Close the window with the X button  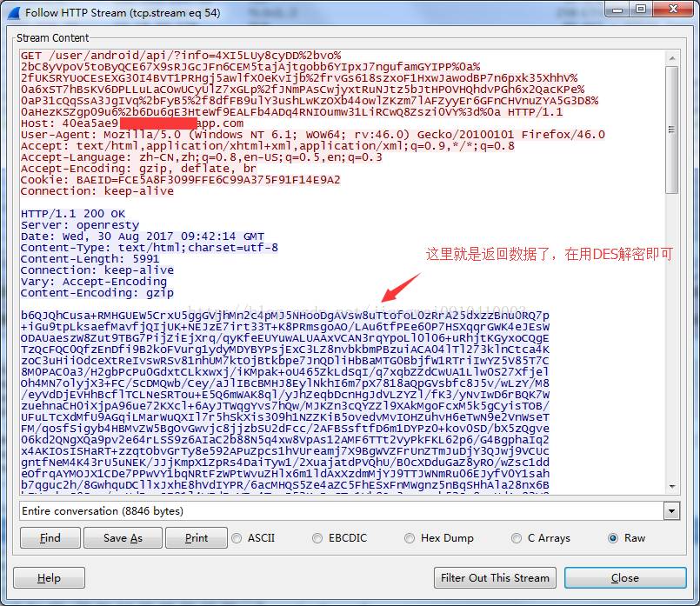click(673, 9)
